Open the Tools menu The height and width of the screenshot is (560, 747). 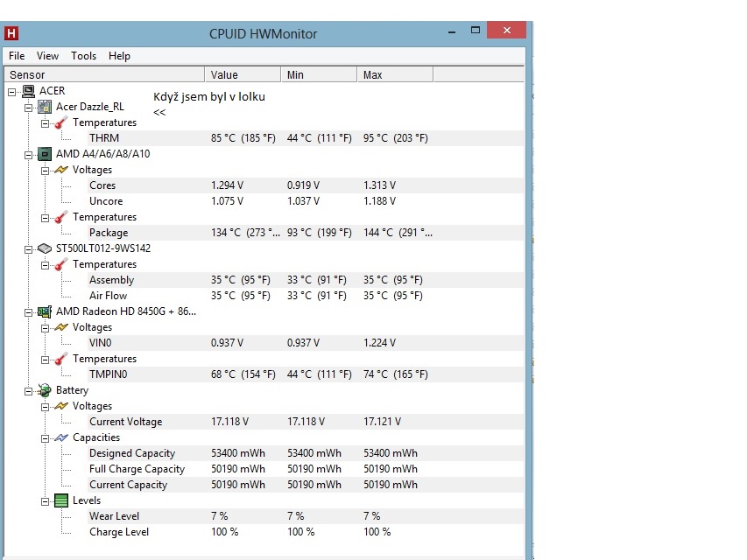[84, 56]
